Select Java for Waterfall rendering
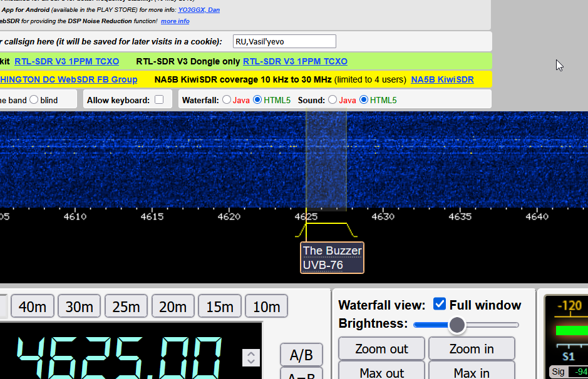 click(x=227, y=100)
